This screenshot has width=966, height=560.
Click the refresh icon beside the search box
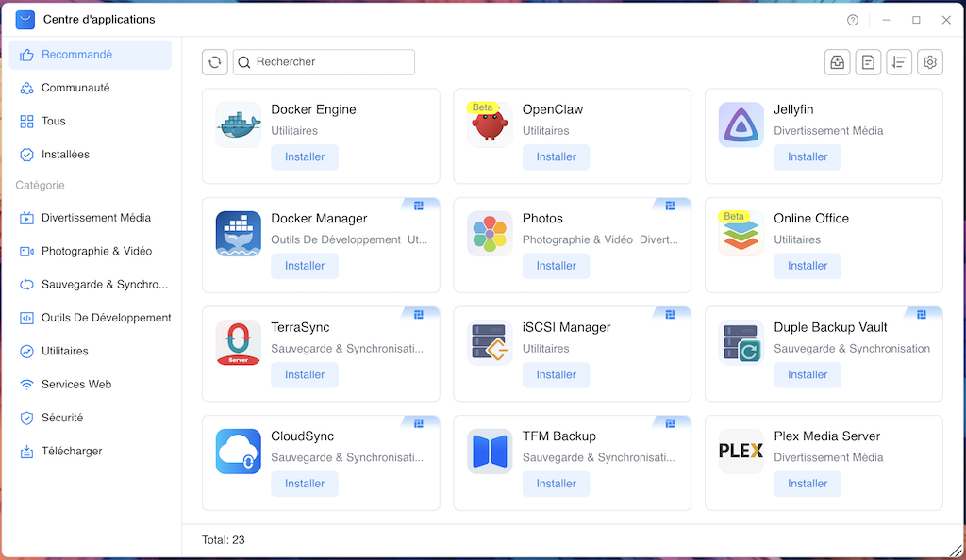215,62
